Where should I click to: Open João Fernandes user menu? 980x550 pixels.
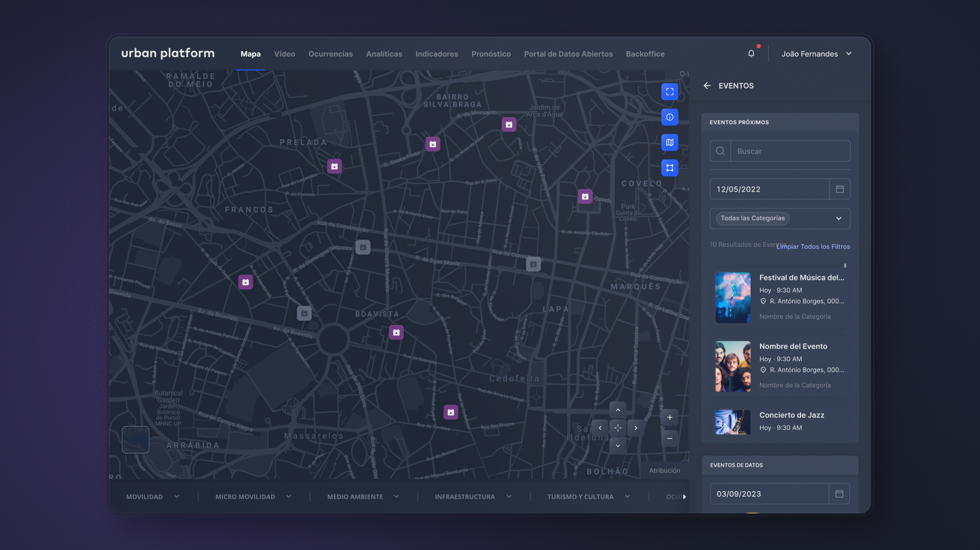click(x=816, y=54)
